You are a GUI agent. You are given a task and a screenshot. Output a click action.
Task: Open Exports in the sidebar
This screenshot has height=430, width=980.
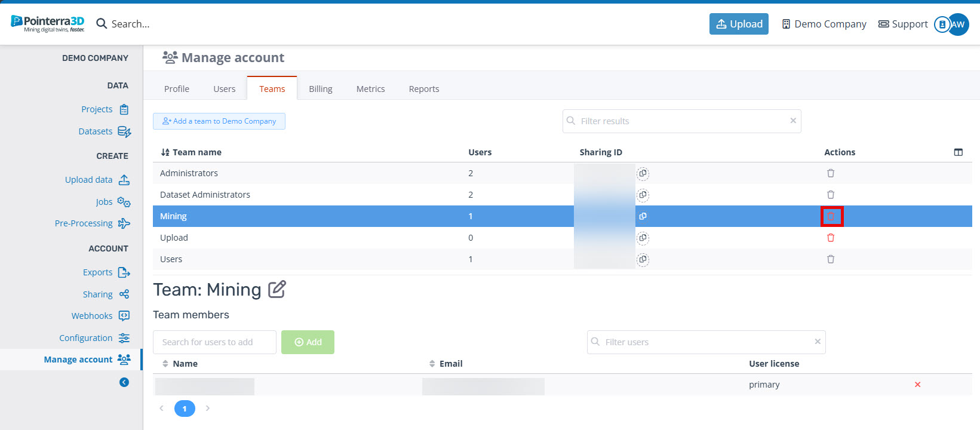(x=98, y=272)
